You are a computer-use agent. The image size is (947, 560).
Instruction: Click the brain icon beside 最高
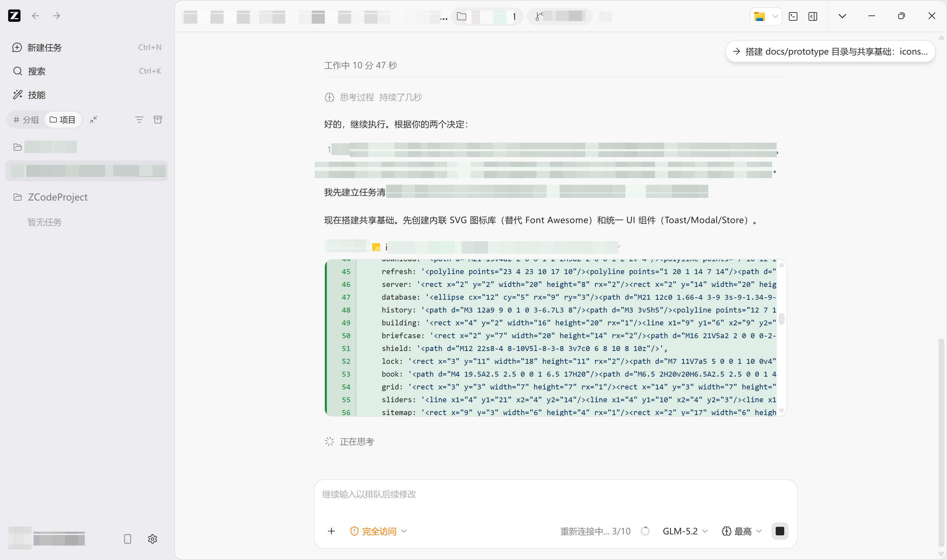[726, 531]
